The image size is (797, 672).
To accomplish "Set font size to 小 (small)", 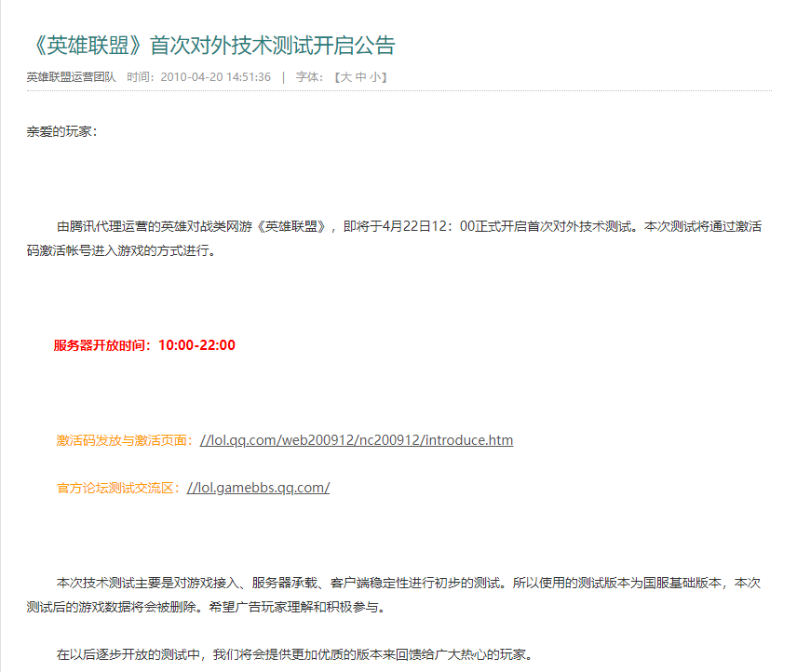I will coord(375,77).
